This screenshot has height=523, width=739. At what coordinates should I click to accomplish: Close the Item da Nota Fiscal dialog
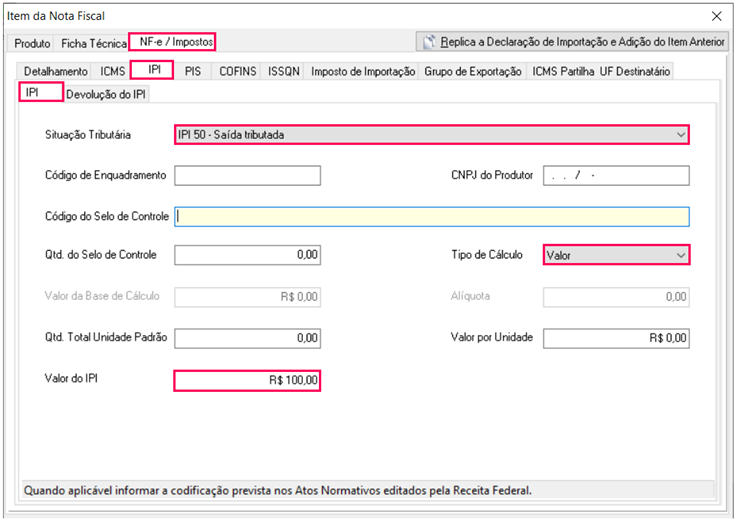(x=716, y=16)
